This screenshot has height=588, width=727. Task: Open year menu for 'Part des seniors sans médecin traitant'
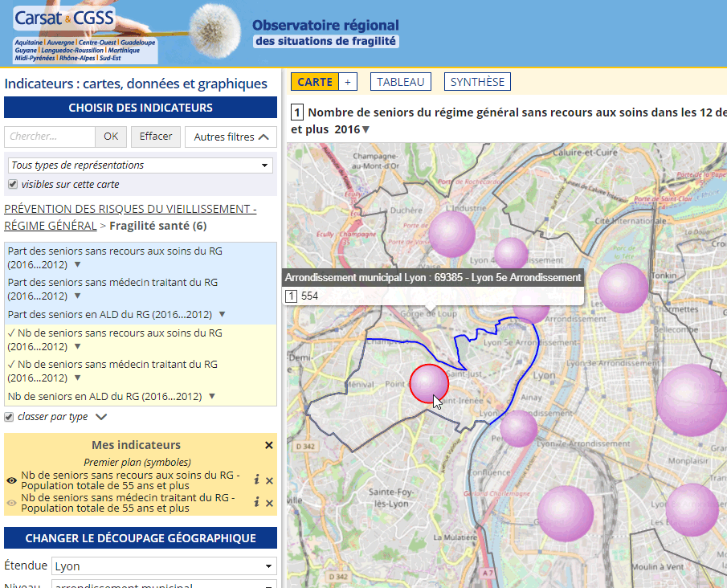coord(77,296)
